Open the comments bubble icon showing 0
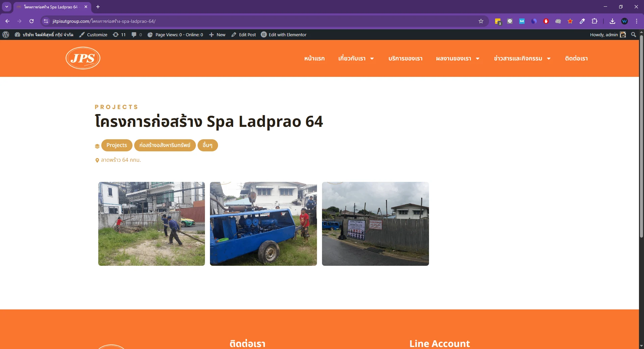This screenshot has height=349, width=644. click(x=137, y=35)
